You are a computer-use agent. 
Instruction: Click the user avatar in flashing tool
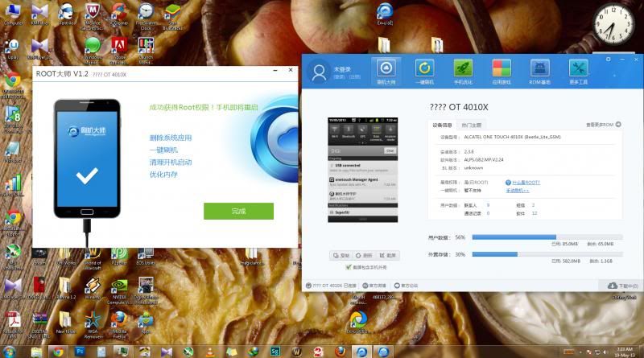(x=319, y=72)
